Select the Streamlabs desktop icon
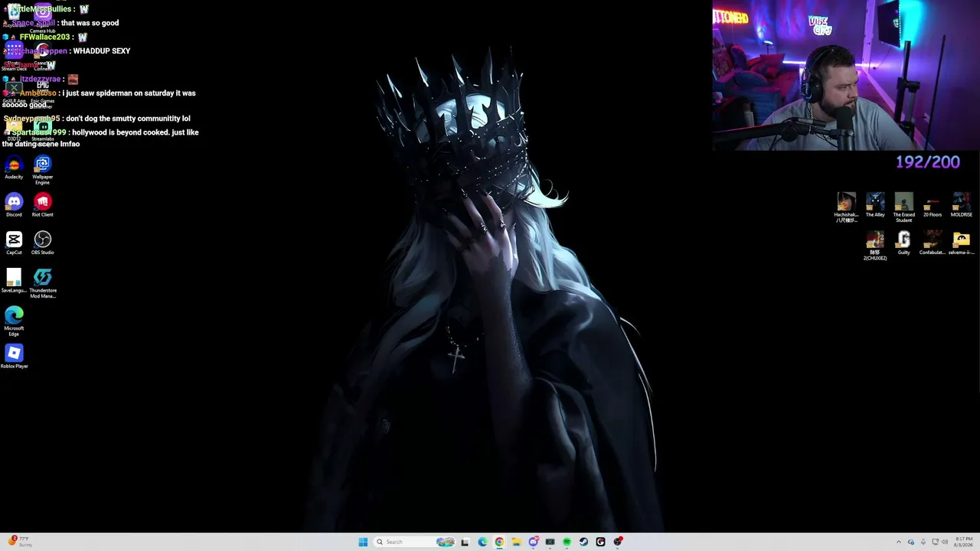This screenshot has width=980, height=551. 42,129
